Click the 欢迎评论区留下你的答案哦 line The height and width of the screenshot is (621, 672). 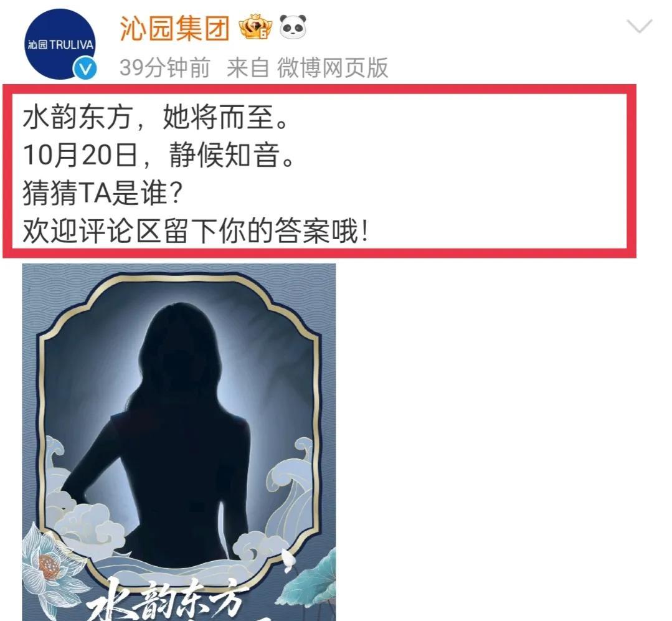tap(196, 232)
